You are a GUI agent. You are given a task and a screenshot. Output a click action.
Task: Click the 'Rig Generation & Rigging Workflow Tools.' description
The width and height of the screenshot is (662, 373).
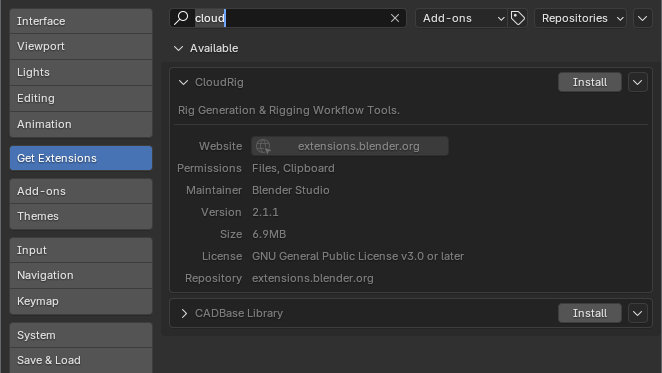[x=289, y=110]
